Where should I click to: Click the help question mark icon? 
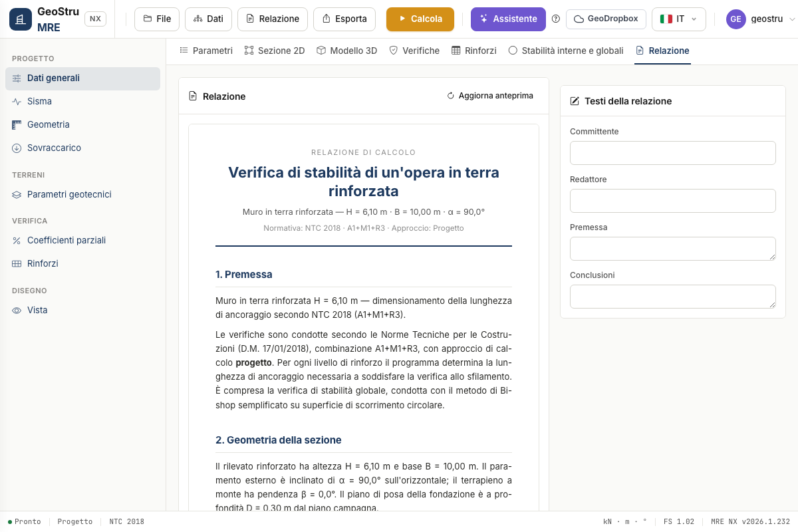click(556, 19)
